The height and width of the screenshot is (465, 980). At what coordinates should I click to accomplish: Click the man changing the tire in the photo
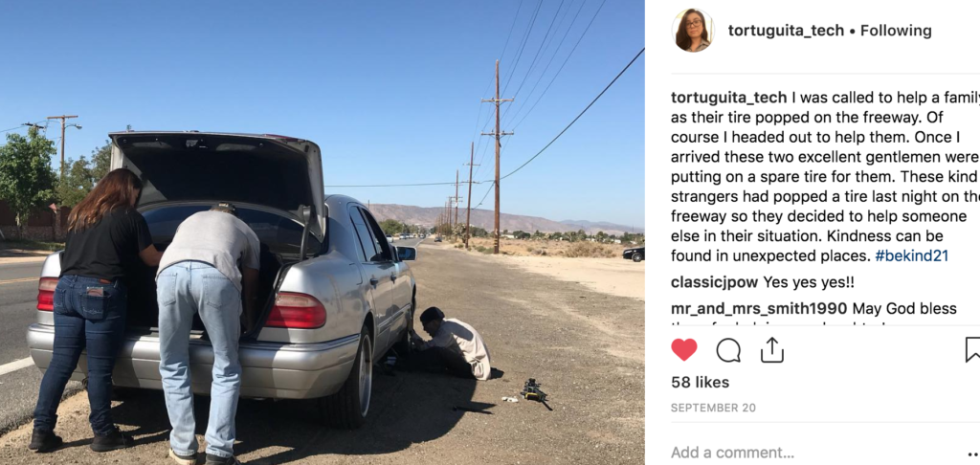point(452,343)
